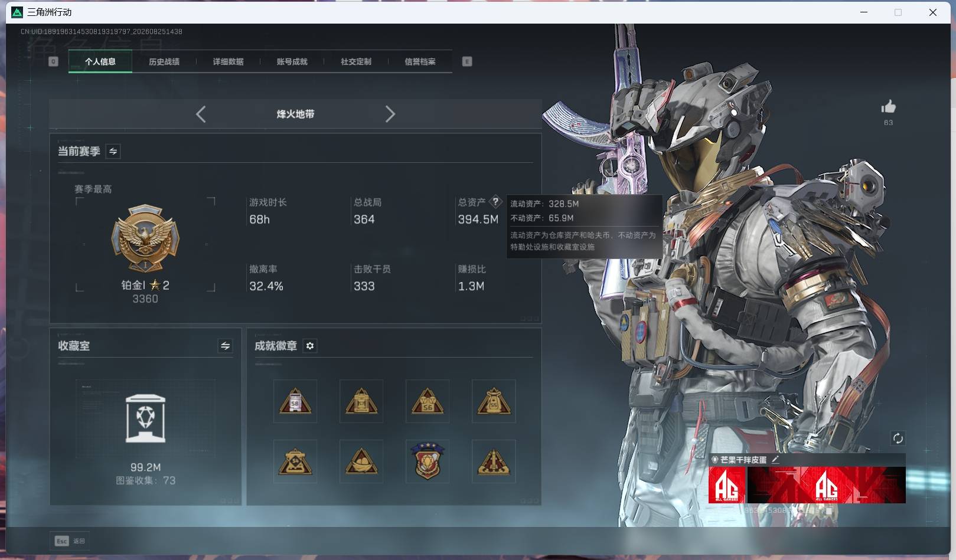Click the operators defeated value 333
956x560 pixels.
[364, 286]
